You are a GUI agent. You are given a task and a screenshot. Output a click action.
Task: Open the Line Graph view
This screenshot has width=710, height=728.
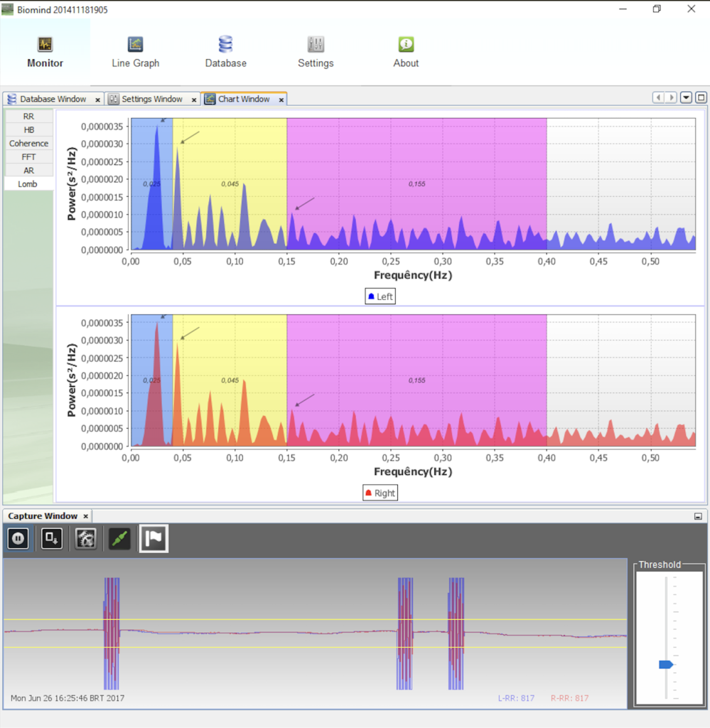135,53
